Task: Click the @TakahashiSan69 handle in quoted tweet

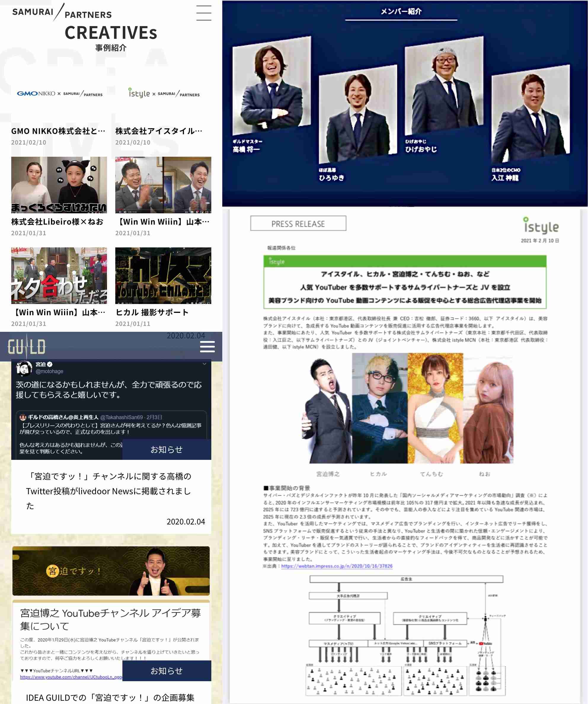Action: tap(122, 417)
